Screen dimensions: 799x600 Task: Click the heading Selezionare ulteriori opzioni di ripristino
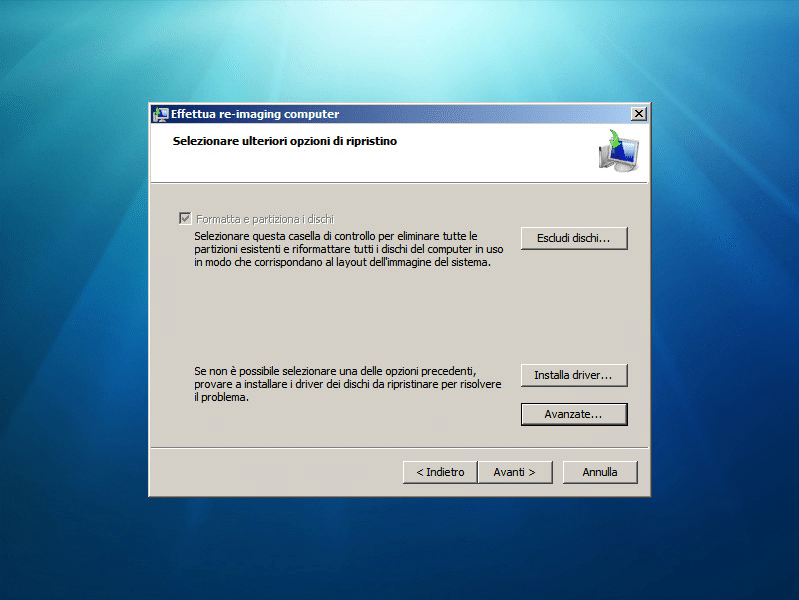284,141
